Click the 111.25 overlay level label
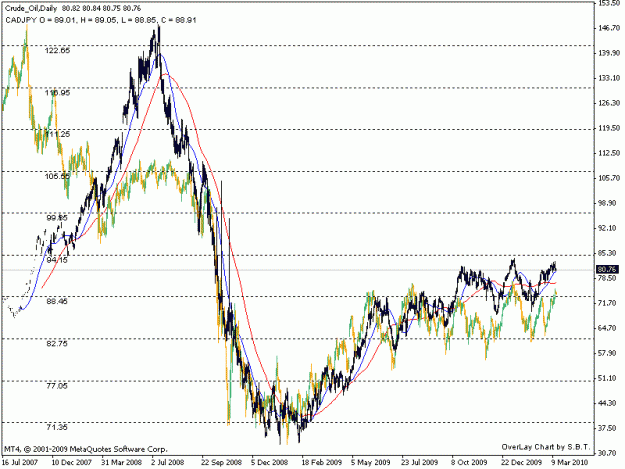Screen dimensions: 625x469 pos(58,134)
